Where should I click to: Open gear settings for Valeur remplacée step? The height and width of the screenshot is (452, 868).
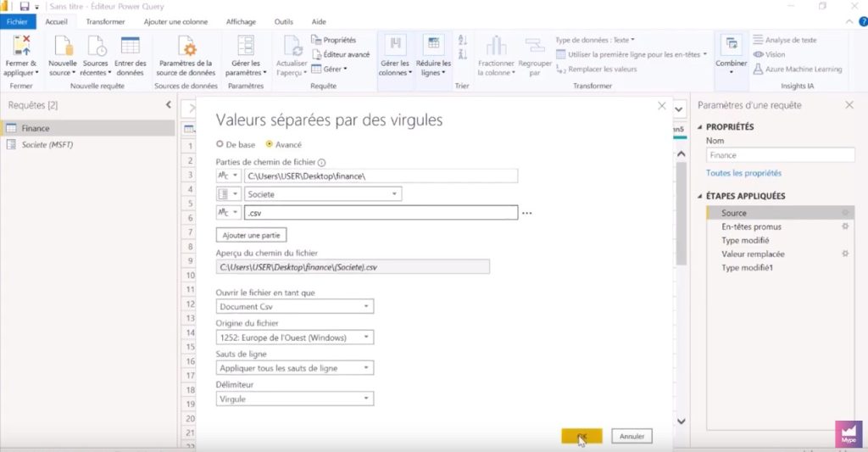pos(845,254)
